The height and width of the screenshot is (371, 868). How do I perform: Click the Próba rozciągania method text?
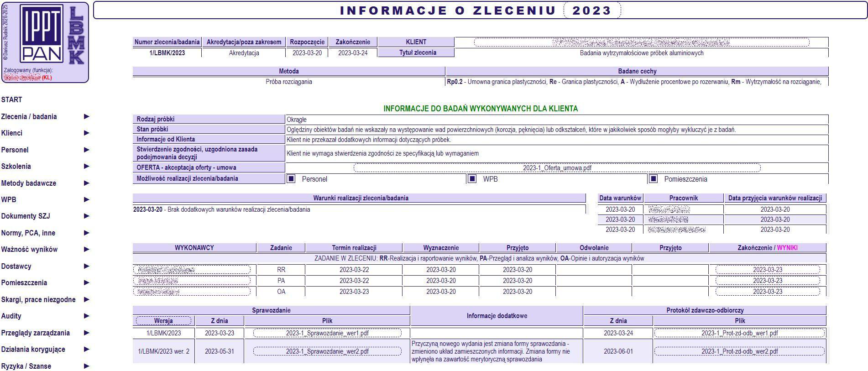point(289,82)
